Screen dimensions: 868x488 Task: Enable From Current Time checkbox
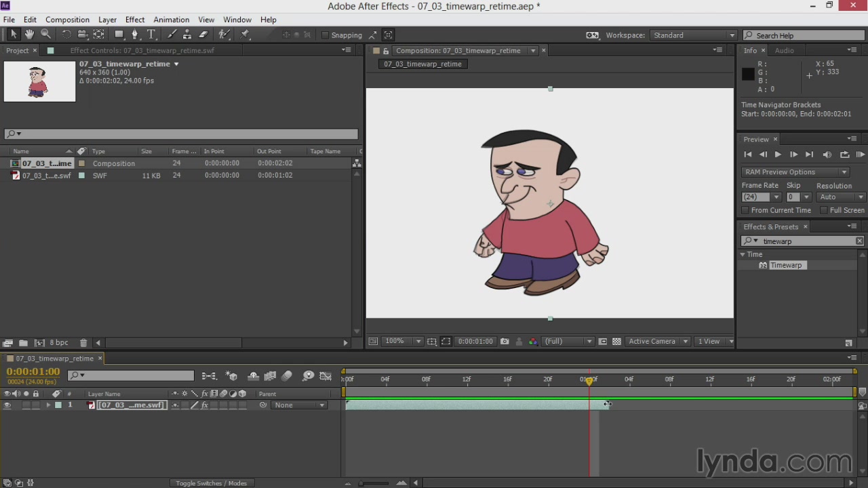click(745, 210)
